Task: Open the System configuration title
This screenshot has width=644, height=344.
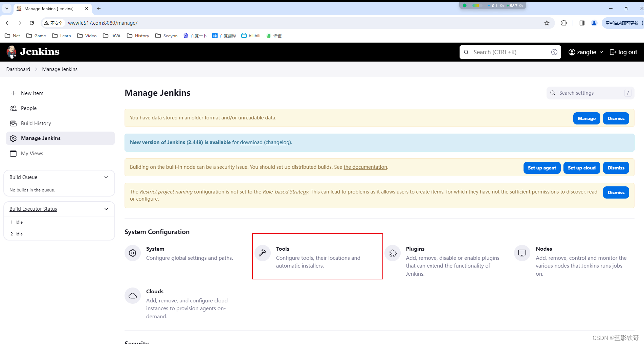Action: coord(155,249)
